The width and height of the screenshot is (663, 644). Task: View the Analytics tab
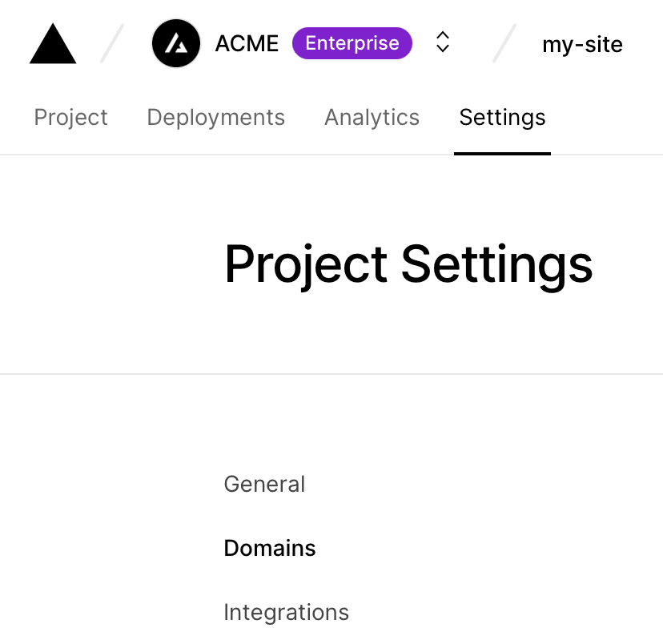[x=372, y=117]
